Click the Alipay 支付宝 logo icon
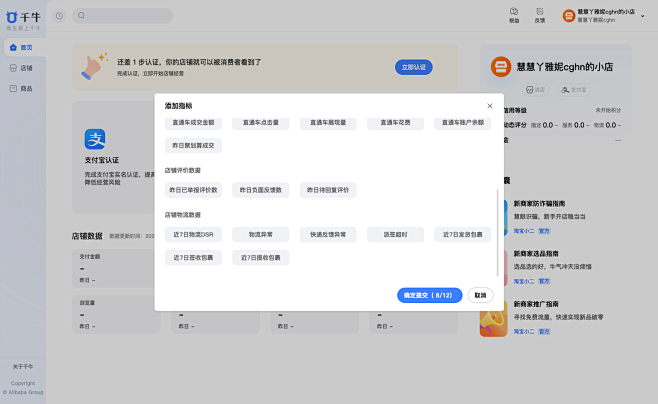658x404 pixels. click(x=95, y=139)
